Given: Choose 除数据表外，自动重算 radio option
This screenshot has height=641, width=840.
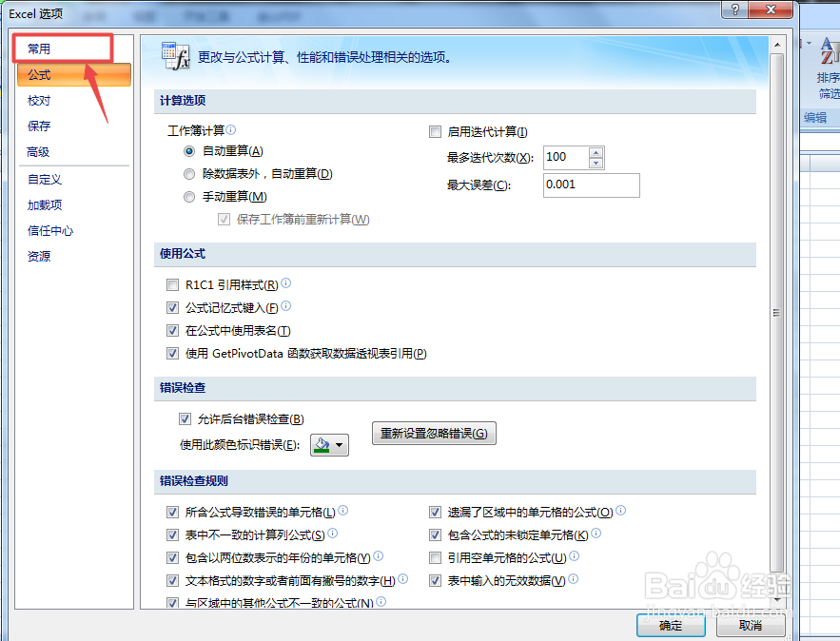Looking at the screenshot, I should tap(189, 174).
